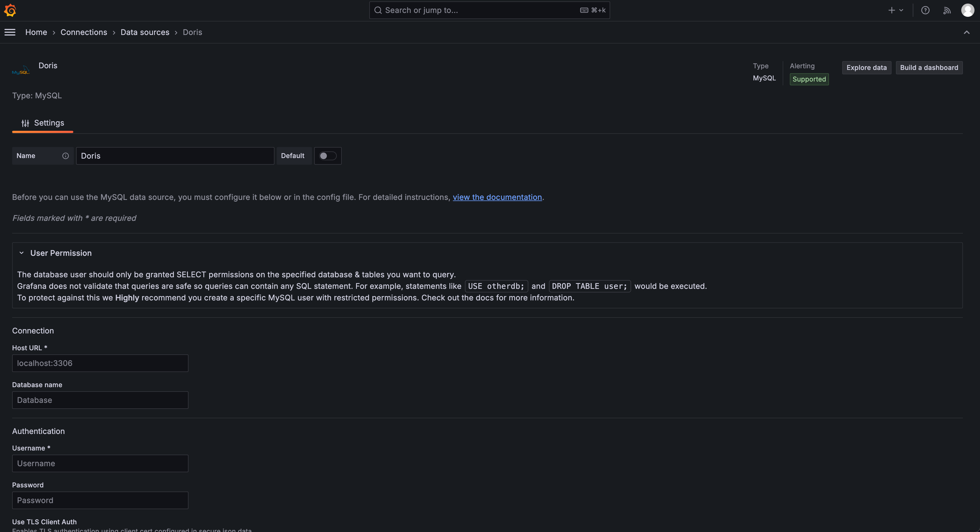
Task: Click the keyboard shortcut ⌘+k hint
Action: click(x=593, y=10)
